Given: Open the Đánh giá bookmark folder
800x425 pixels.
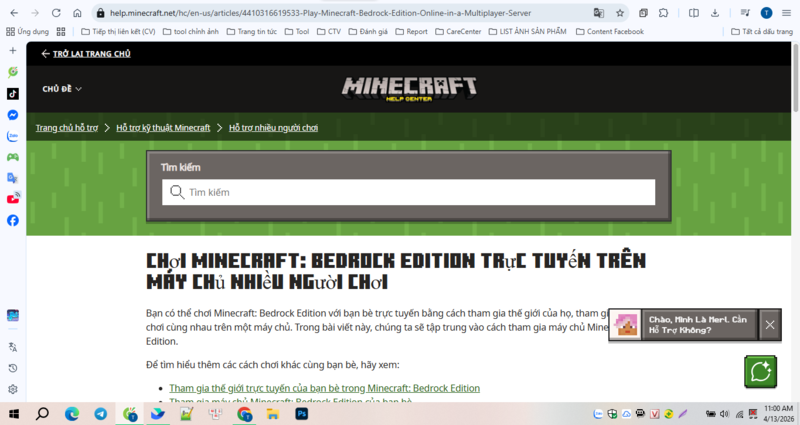Looking at the screenshot, I should pos(368,32).
